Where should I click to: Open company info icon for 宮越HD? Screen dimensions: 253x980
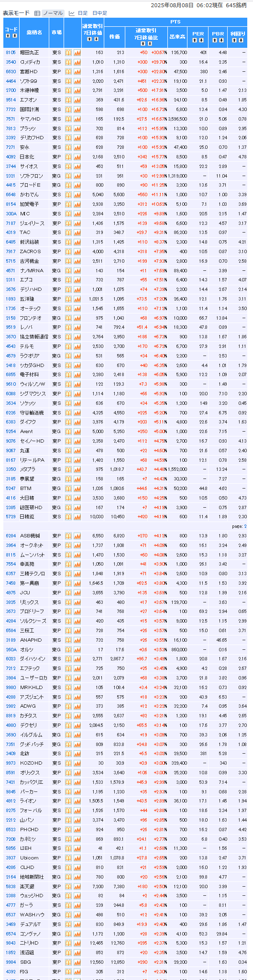[x=68, y=71]
